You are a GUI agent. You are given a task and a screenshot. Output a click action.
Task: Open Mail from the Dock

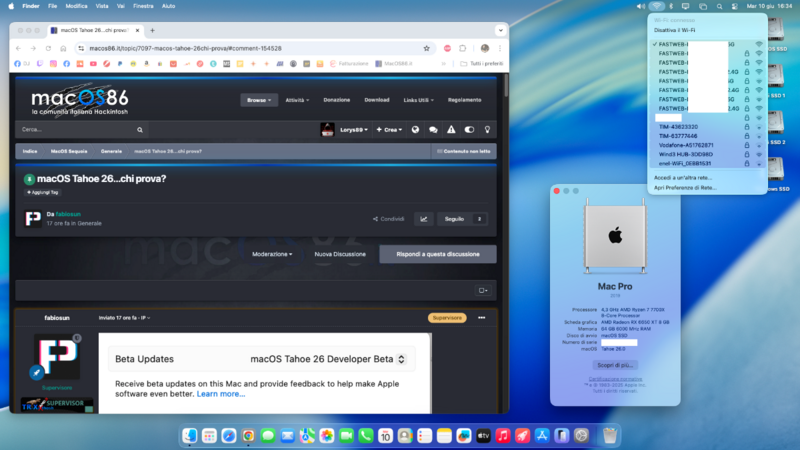(287, 436)
